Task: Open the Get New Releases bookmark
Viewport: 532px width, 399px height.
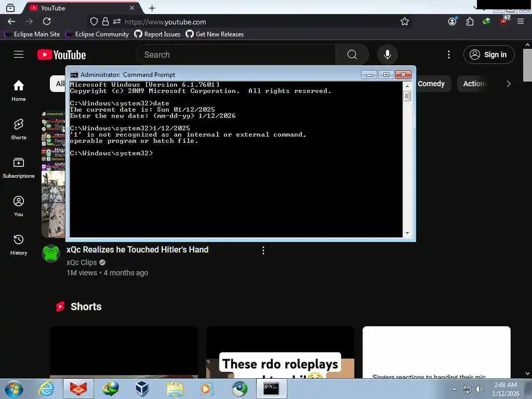Action: tap(215, 34)
